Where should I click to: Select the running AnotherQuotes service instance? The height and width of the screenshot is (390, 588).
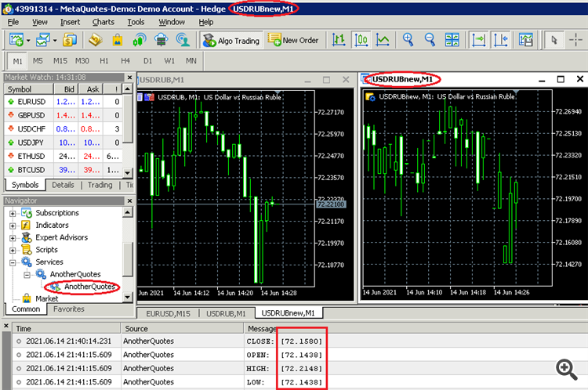point(89,287)
